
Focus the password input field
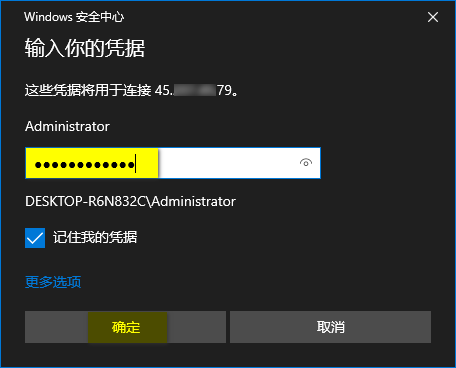[173, 163]
